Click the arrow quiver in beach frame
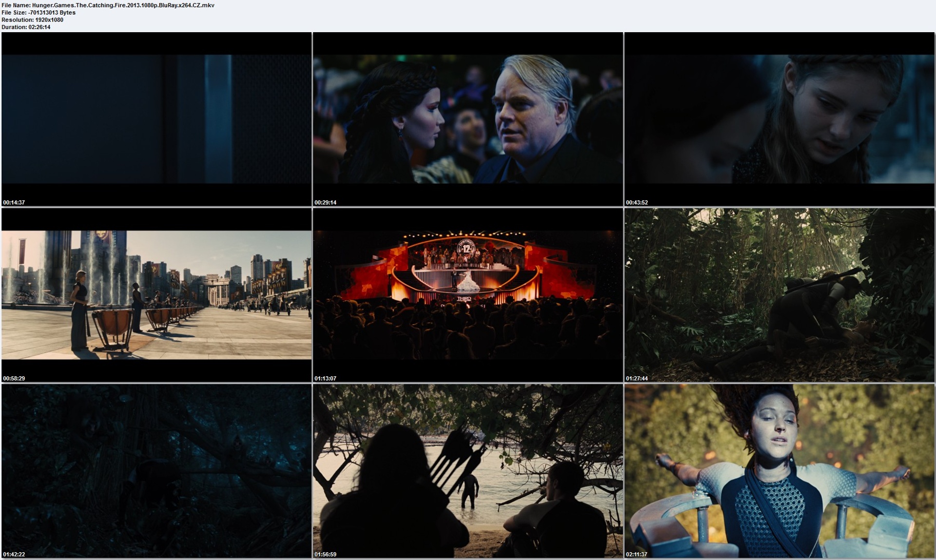 point(454,458)
